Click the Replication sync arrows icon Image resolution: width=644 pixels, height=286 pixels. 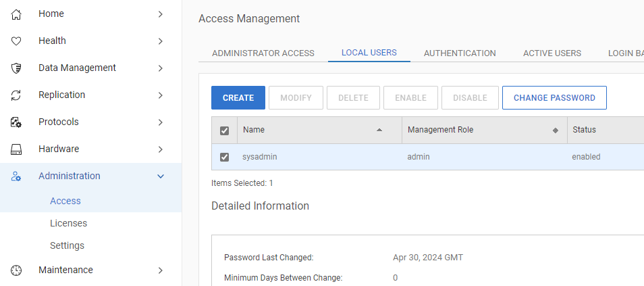pos(17,95)
